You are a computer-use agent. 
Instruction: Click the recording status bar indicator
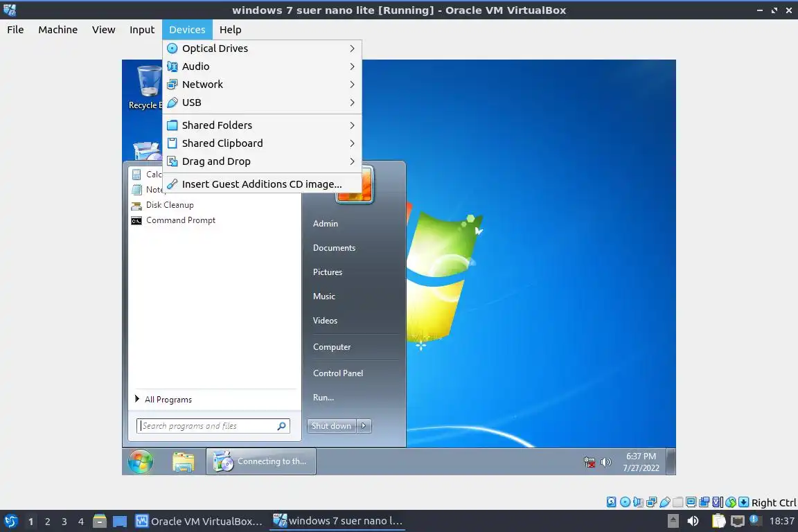[704, 502]
